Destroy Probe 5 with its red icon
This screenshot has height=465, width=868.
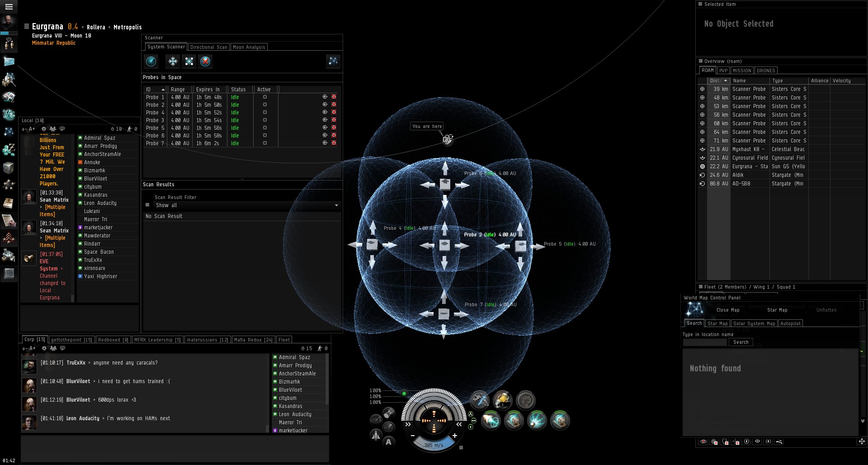(334, 128)
